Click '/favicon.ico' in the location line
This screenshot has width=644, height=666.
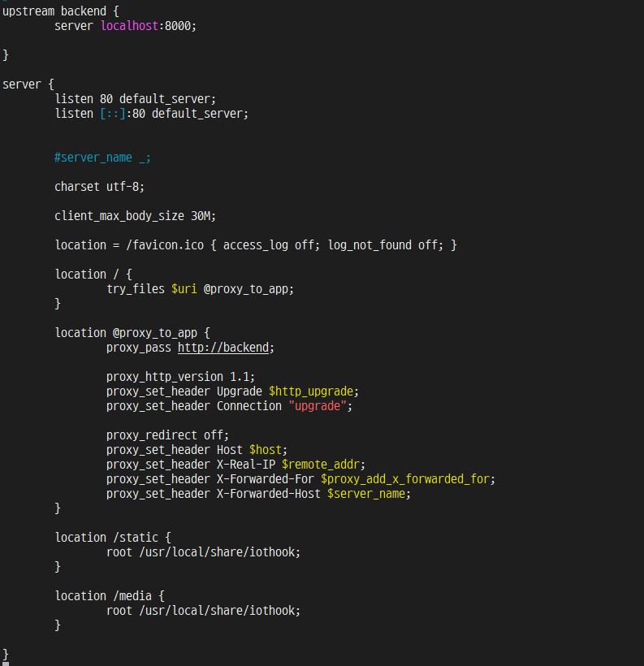(165, 245)
